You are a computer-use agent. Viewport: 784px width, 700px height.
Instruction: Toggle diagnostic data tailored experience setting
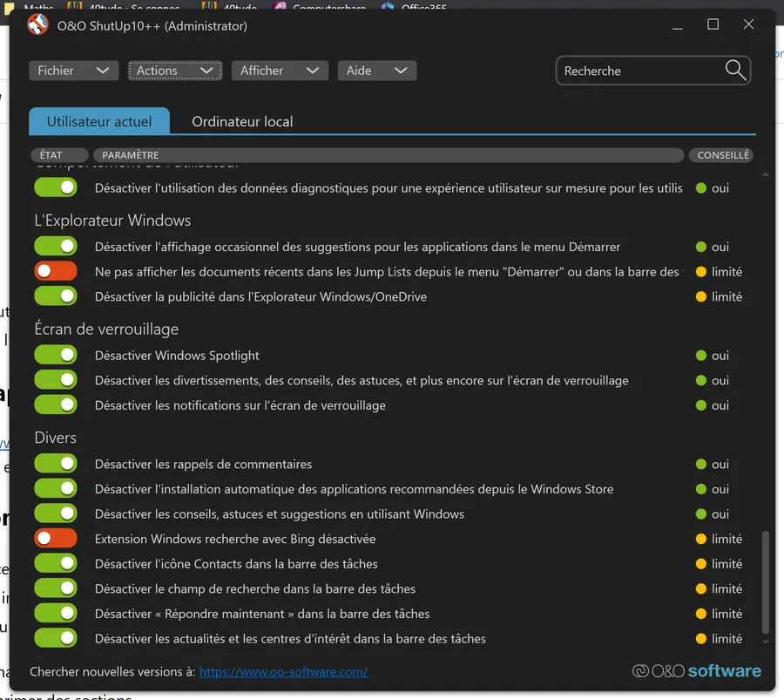pos(56,187)
